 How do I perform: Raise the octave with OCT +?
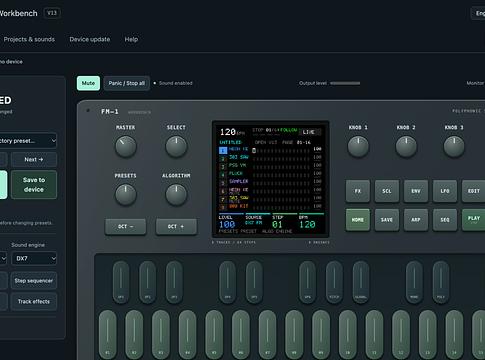tap(176, 227)
